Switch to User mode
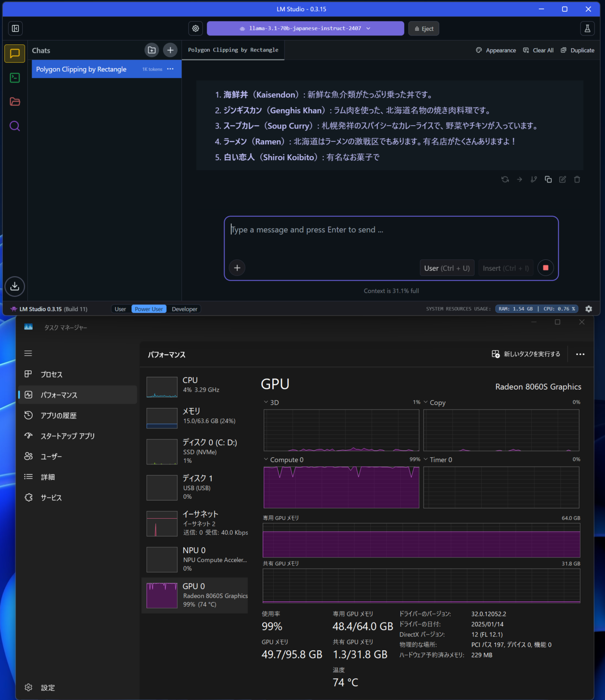This screenshot has width=605, height=700. 120,309
